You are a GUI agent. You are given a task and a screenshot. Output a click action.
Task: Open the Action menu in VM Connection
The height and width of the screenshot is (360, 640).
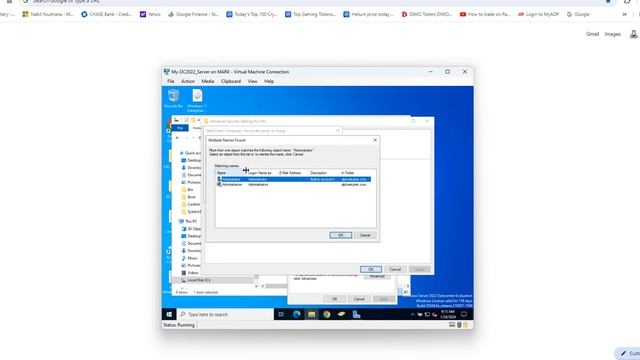point(188,81)
